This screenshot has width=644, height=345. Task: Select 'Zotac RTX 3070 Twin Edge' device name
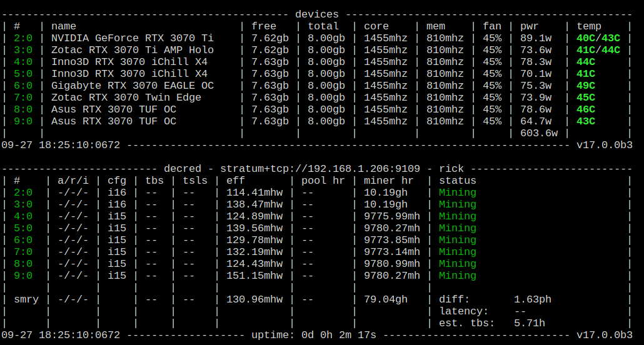pos(126,97)
